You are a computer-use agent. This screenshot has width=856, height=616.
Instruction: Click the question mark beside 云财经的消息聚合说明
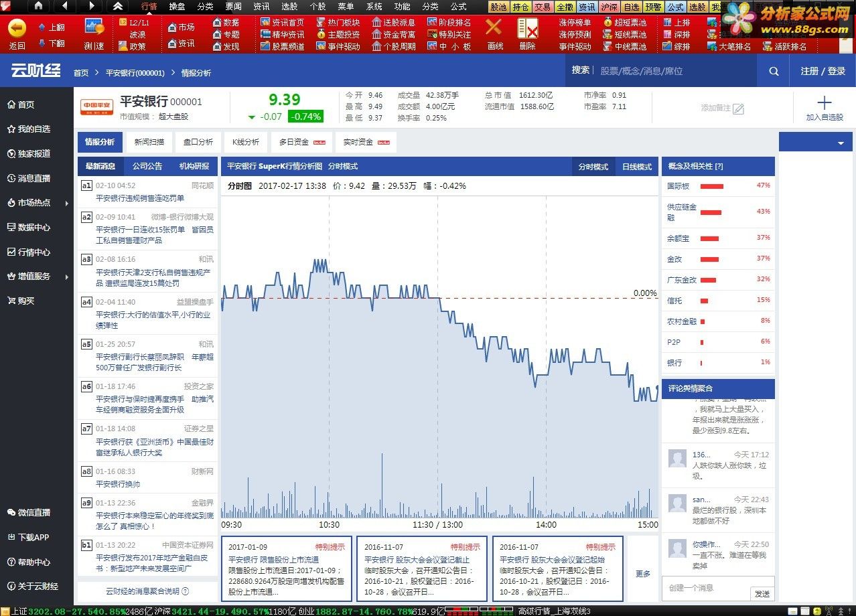point(186,591)
